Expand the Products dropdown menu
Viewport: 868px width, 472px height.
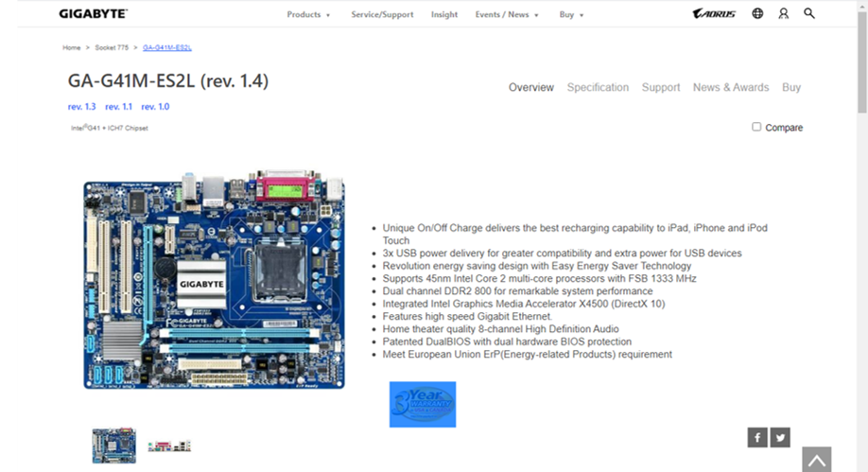308,14
